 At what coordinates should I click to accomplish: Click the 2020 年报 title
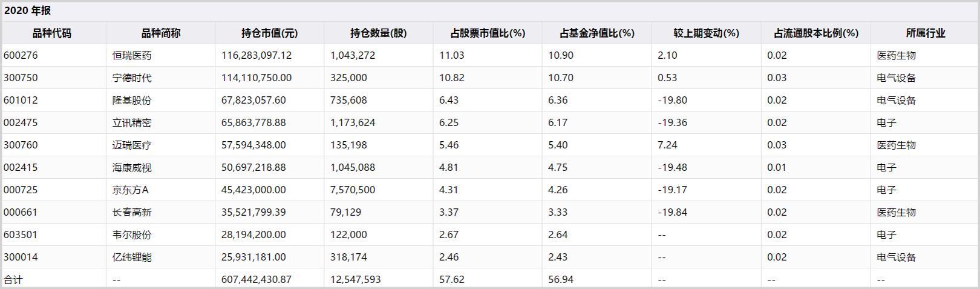pos(28,11)
